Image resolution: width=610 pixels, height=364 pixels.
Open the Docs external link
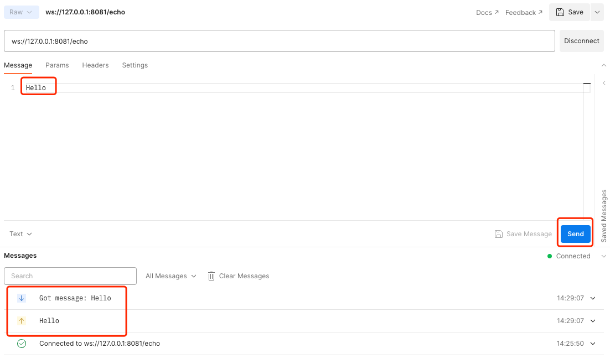pyautogui.click(x=485, y=12)
